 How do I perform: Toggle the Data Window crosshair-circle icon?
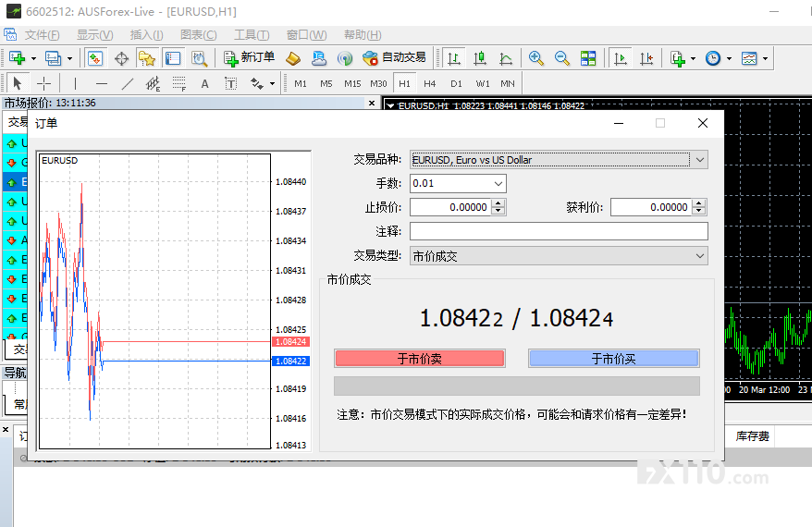[x=121, y=58]
